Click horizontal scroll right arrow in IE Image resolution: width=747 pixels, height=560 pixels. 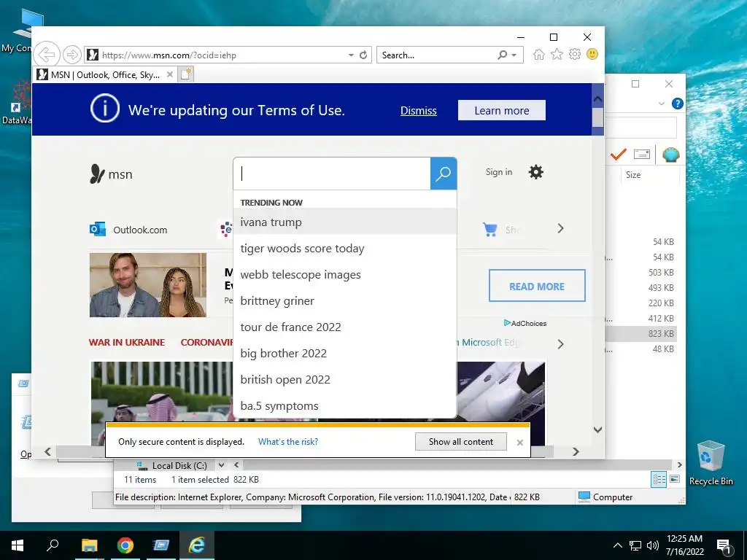tap(576, 451)
